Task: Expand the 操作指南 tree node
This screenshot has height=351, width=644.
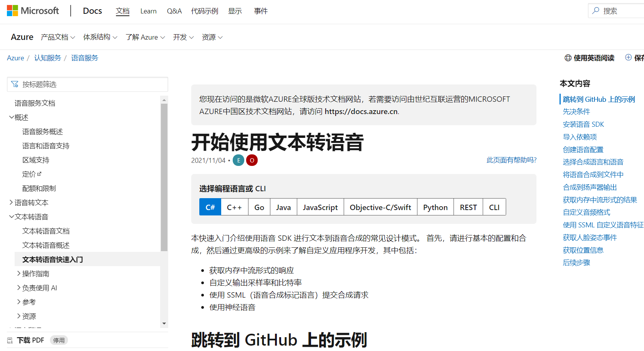Action: click(x=19, y=273)
